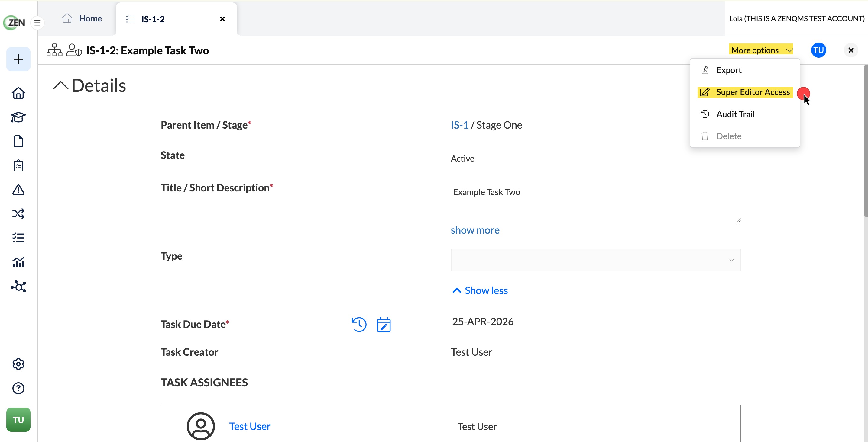Image resolution: width=868 pixels, height=442 pixels.
Task: Toggle the hamburger sidebar menu
Action: [37, 23]
